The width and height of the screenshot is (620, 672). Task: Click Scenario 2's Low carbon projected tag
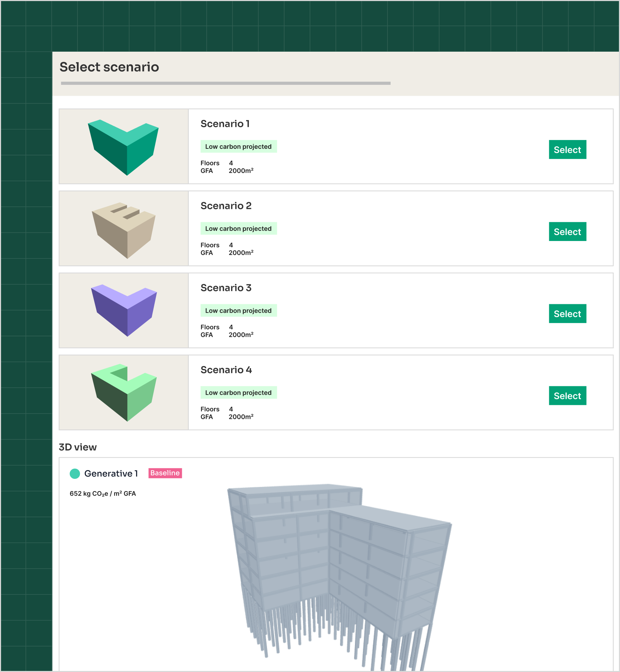(x=238, y=229)
